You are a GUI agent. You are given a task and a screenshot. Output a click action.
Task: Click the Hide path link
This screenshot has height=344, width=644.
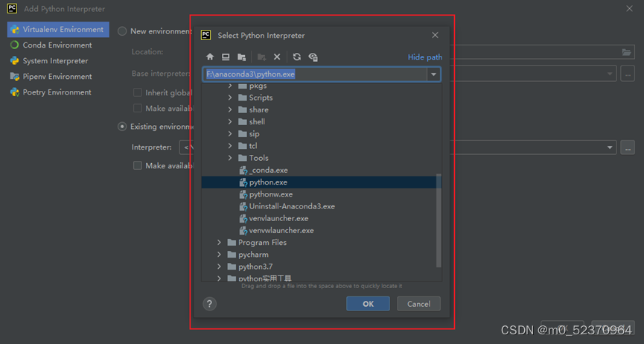[x=425, y=57]
